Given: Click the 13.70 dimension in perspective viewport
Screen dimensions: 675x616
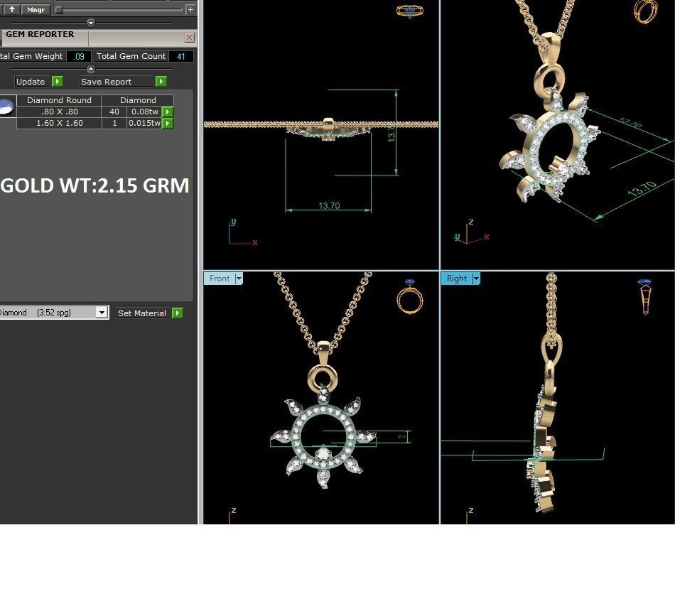Looking at the screenshot, I should coord(642,189).
